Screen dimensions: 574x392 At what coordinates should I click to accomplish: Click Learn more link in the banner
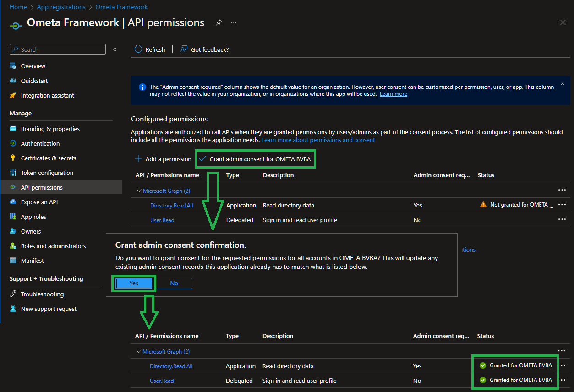[394, 94]
